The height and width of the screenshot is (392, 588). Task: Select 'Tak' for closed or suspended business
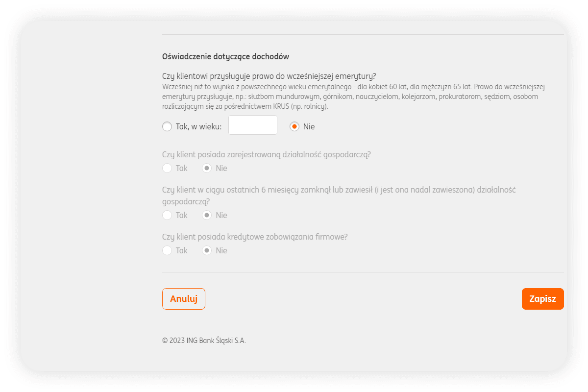[x=167, y=215]
